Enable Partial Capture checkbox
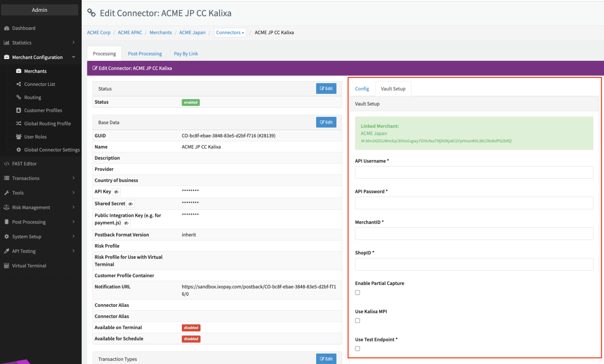 coord(358,293)
